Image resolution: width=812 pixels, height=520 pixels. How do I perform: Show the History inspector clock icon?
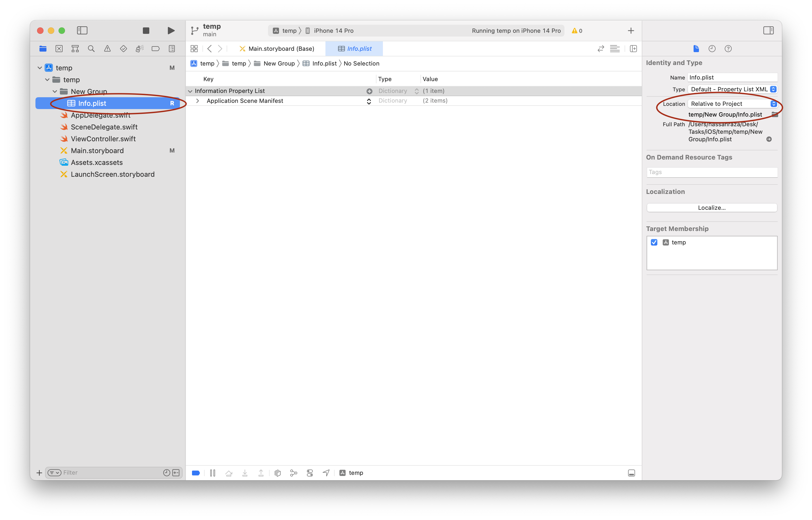pyautogui.click(x=712, y=49)
